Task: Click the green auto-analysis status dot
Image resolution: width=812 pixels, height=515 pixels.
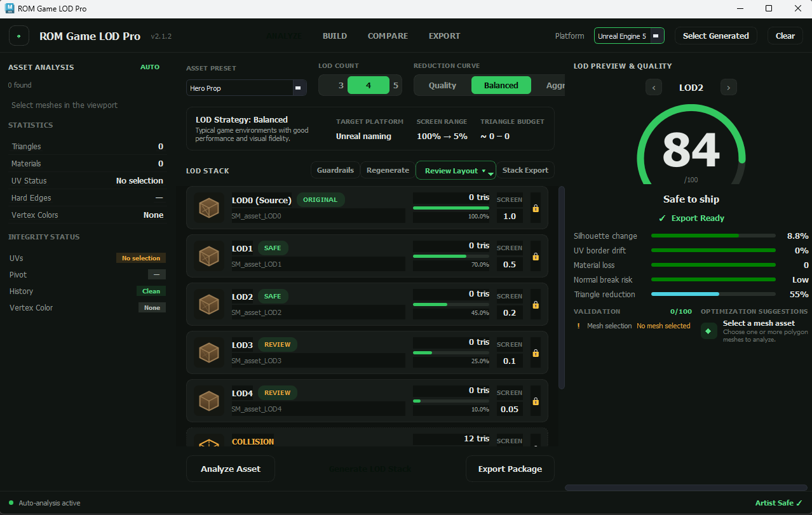Action: coord(11,503)
